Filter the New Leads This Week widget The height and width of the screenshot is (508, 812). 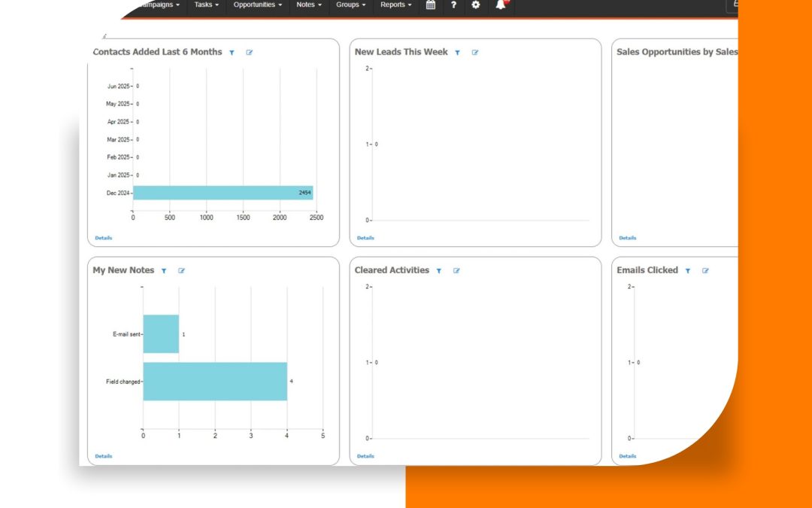point(457,53)
